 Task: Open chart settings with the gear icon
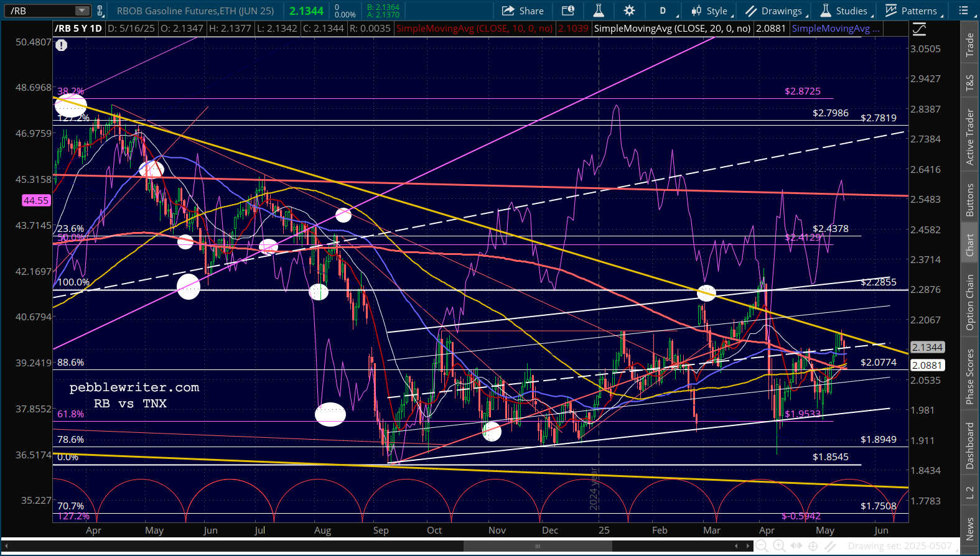pyautogui.click(x=629, y=11)
